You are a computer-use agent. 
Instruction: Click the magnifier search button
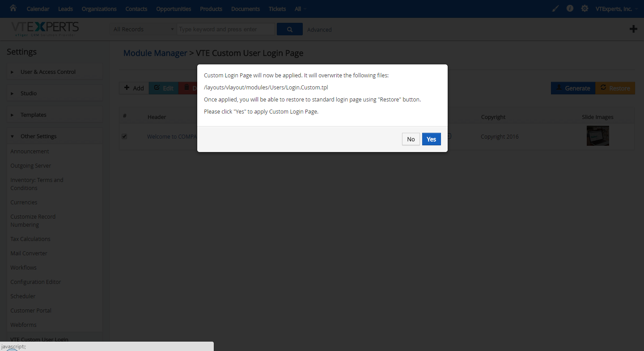(x=290, y=29)
